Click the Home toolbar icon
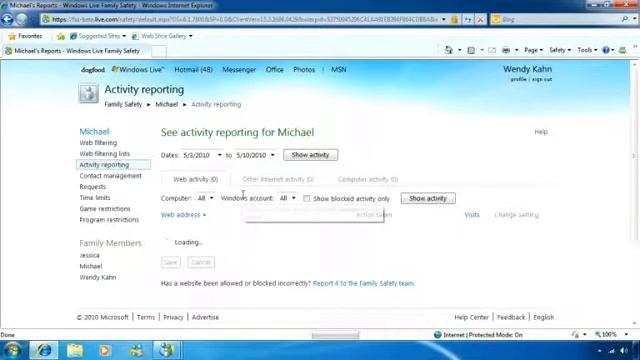 (x=449, y=50)
